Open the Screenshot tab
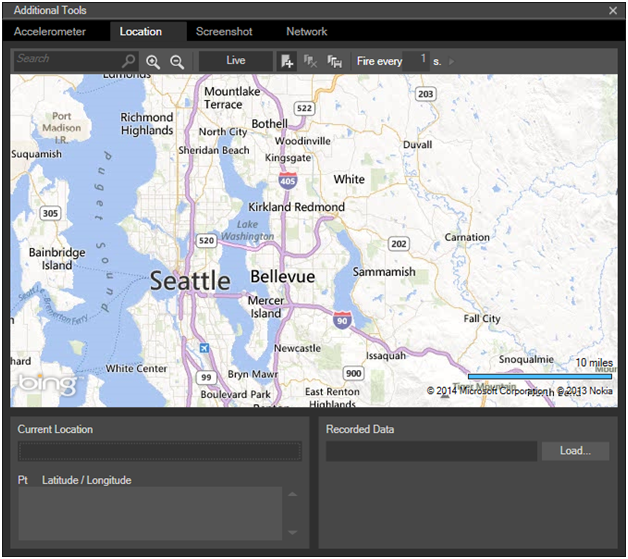Viewport: 628px width, 559px height. (x=224, y=32)
